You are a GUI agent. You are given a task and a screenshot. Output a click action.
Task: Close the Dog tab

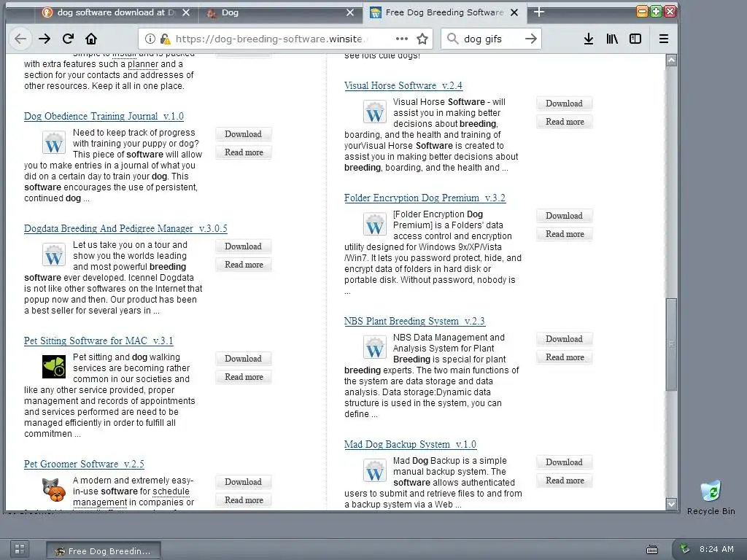350,12
